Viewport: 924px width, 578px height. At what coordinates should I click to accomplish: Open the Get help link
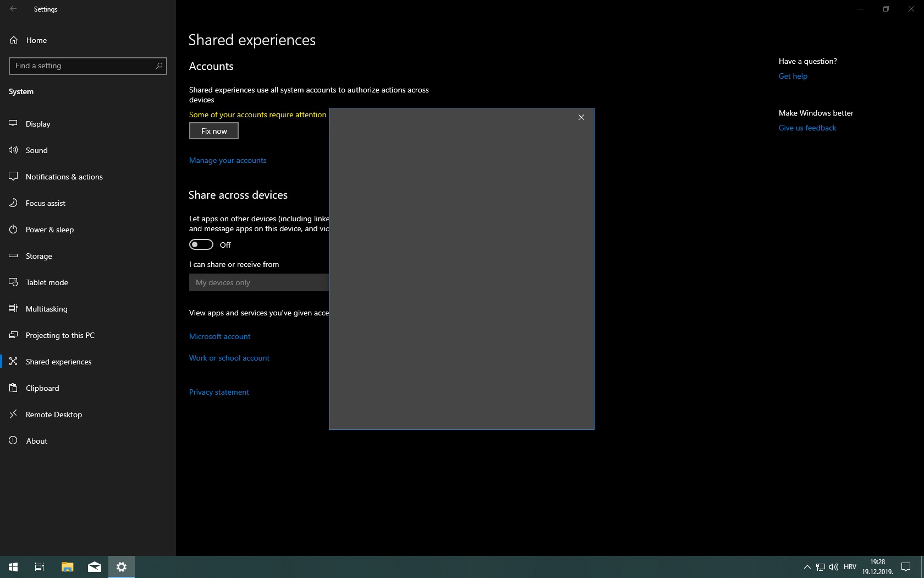(793, 76)
